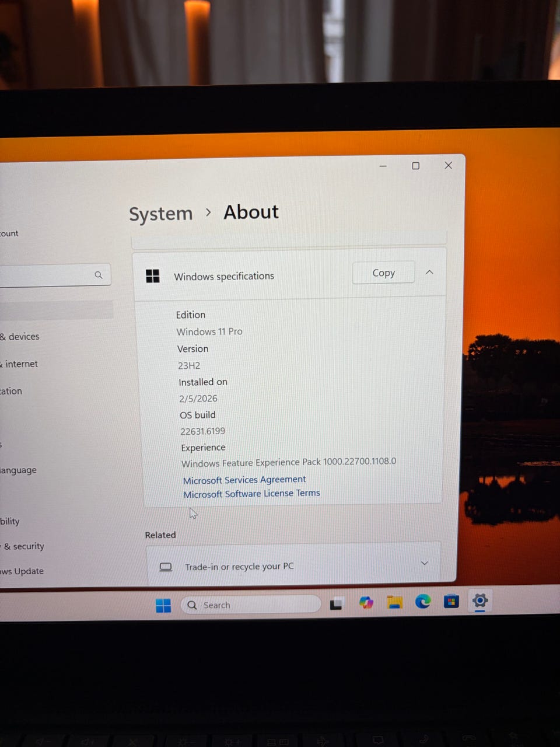Click 'Windows Feature Experience Pack 1000.22700.1108.0' text

(289, 462)
